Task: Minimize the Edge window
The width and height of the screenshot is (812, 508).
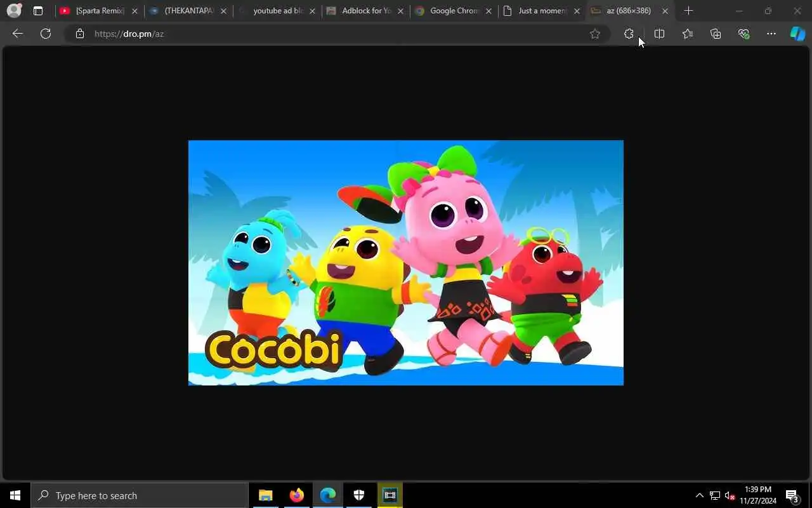Action: click(739, 11)
